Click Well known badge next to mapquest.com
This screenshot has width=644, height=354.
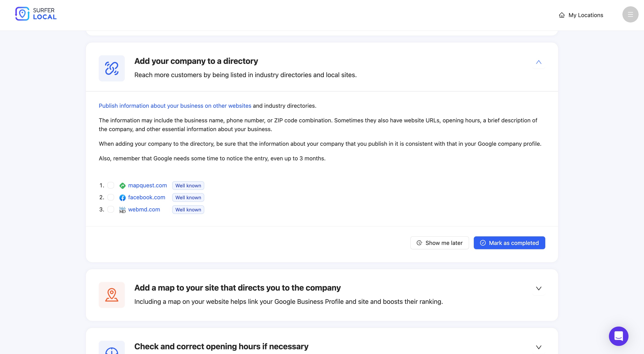pyautogui.click(x=188, y=186)
